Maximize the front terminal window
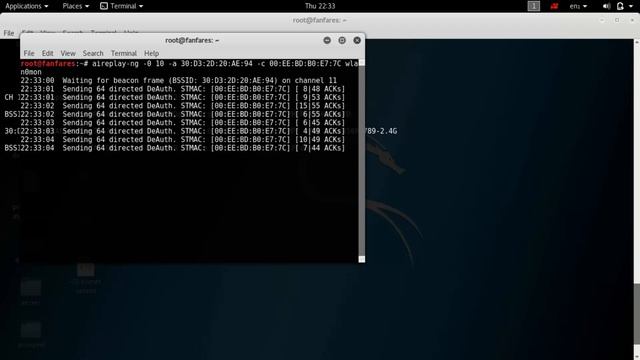Viewport: 640px width, 360px height. pos(342,40)
